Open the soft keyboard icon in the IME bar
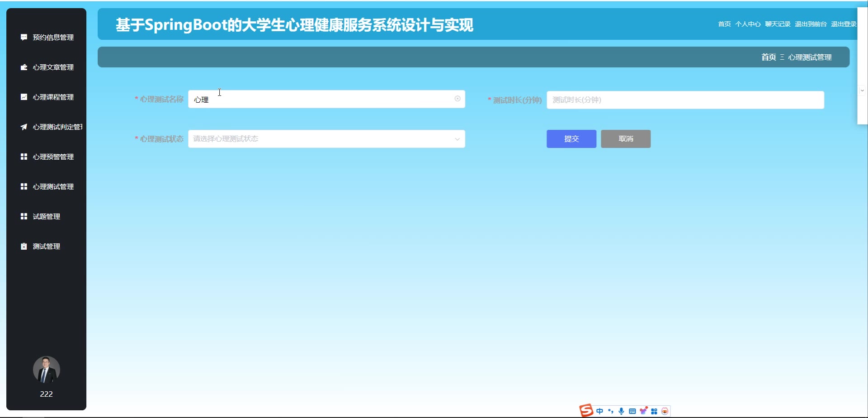 (x=632, y=411)
